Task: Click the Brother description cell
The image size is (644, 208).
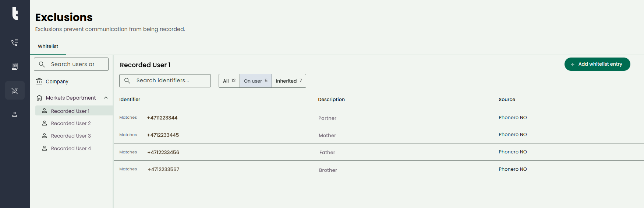Action: pyautogui.click(x=328, y=170)
